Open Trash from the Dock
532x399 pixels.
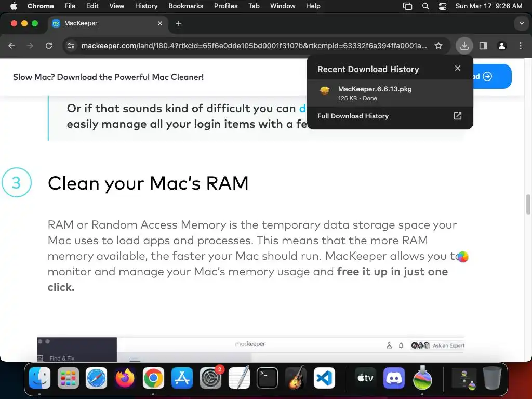click(x=493, y=378)
